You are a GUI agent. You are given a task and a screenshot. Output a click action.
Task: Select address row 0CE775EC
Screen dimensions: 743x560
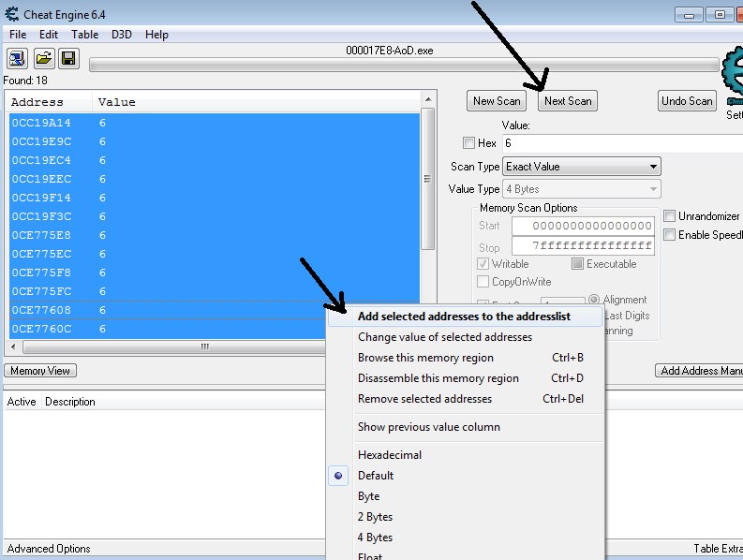215,254
